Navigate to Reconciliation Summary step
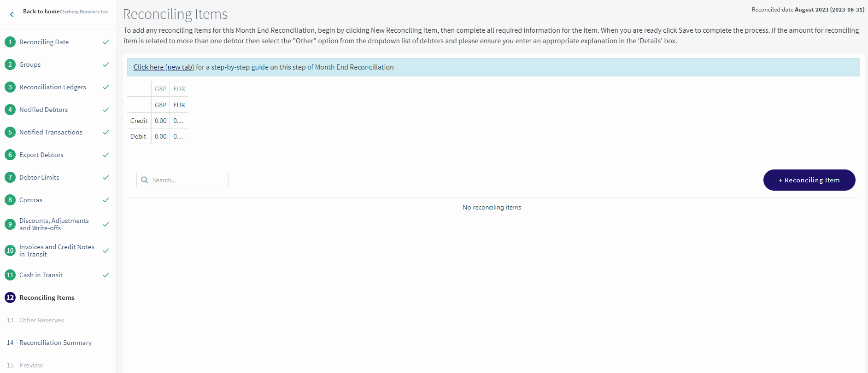 (55, 343)
